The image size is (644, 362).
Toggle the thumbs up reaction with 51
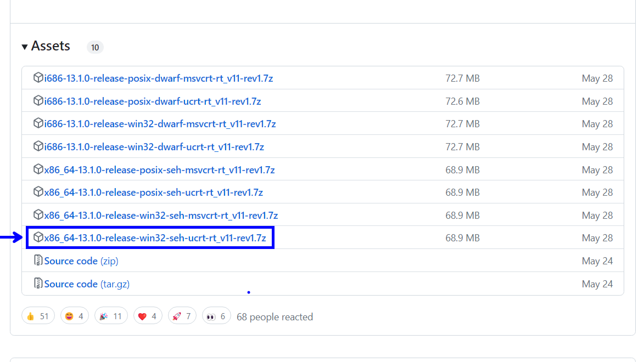click(38, 316)
